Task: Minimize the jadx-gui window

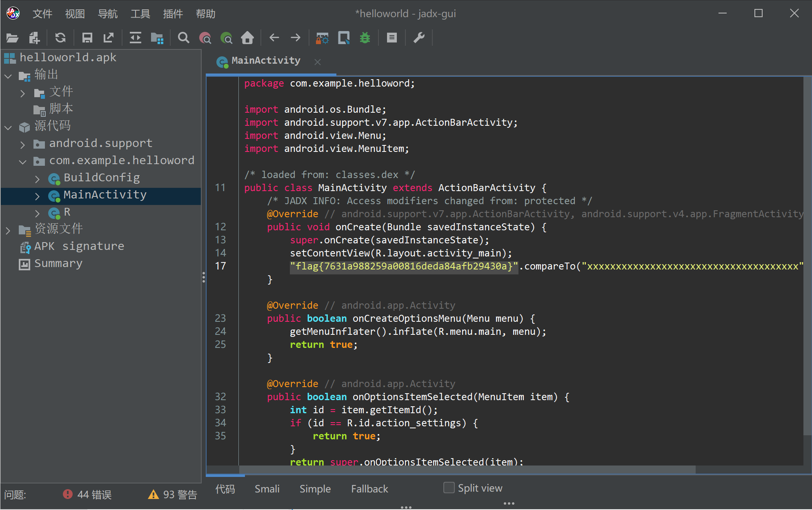Action: (x=723, y=13)
